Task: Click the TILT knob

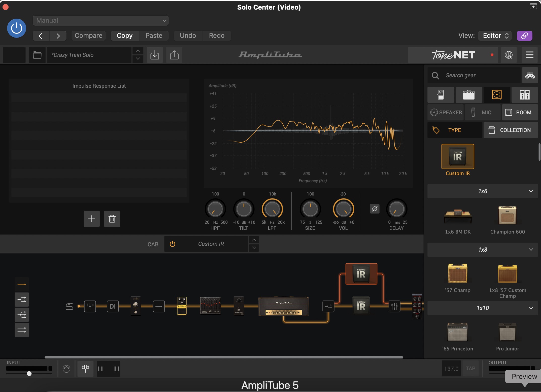Action: (x=244, y=209)
